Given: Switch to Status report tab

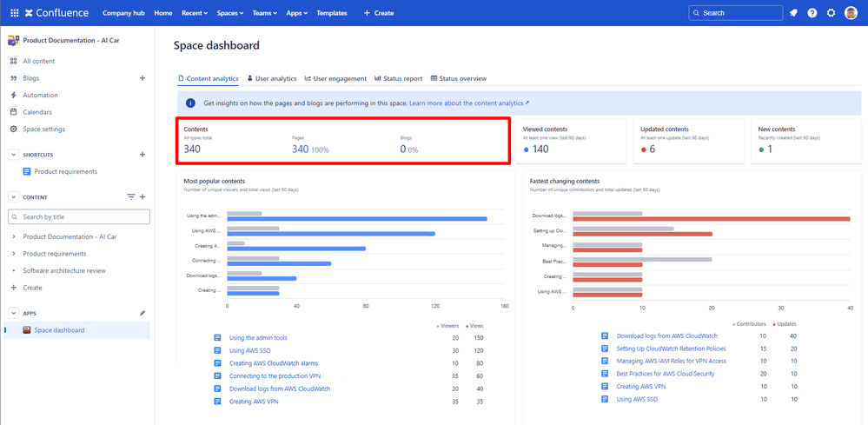Looking at the screenshot, I should tap(399, 78).
